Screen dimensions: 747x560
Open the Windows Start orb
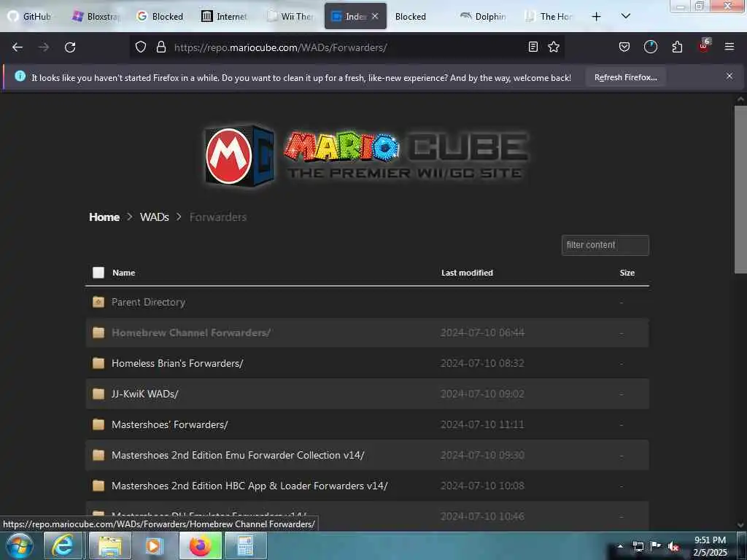19,545
